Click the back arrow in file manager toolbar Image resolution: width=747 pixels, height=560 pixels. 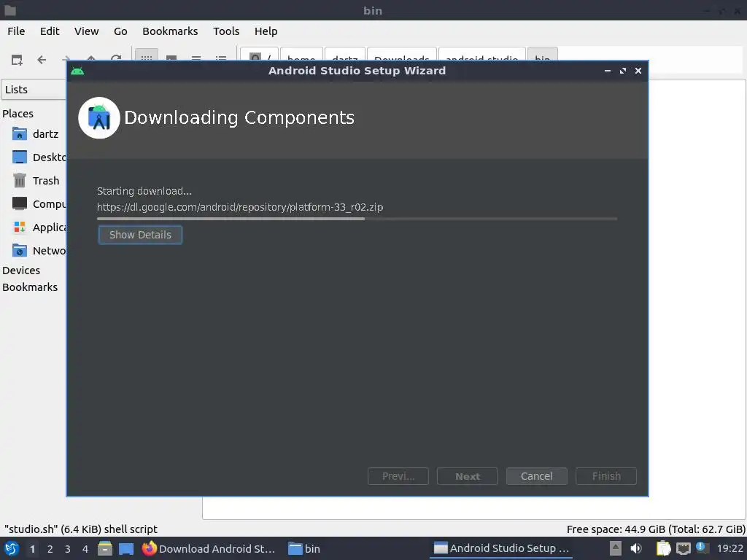point(42,60)
